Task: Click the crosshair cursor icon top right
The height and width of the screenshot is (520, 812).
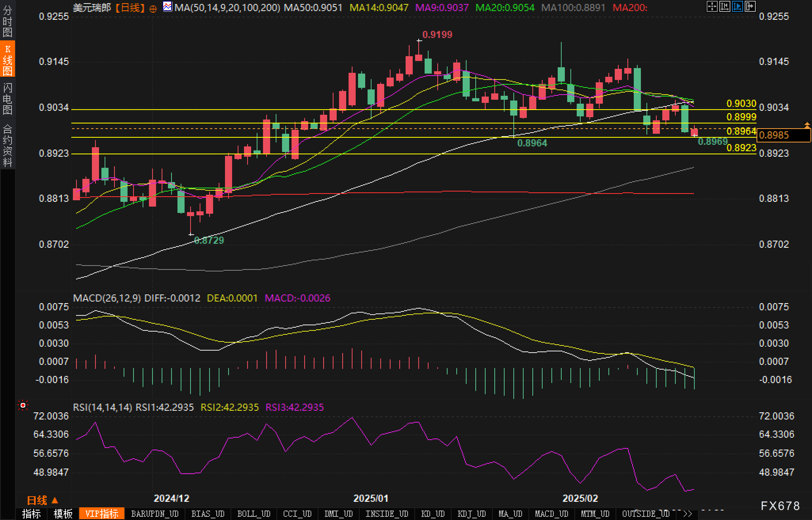Action: pos(712,6)
